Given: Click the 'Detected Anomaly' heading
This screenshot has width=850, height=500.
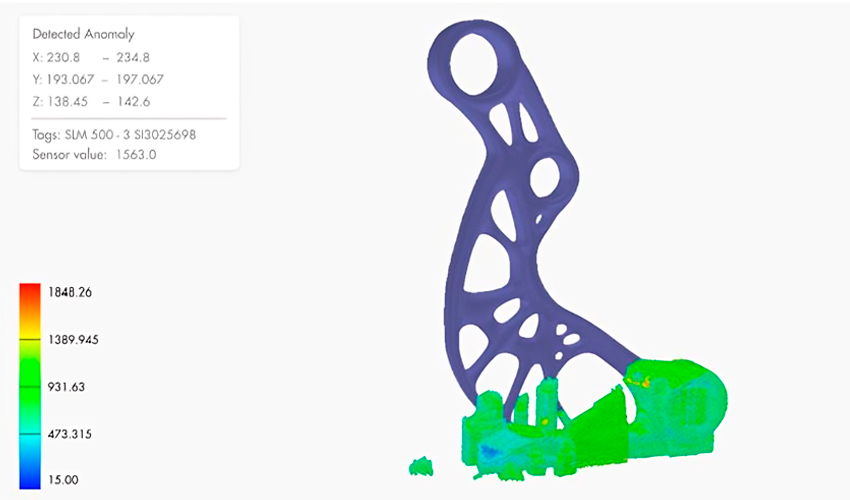Looking at the screenshot, I should (83, 34).
